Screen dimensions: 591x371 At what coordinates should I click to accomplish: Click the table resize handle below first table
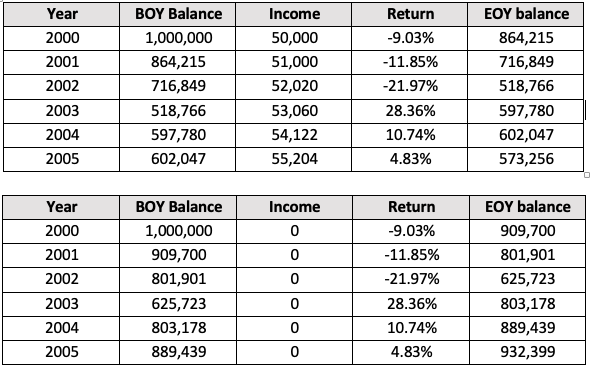point(586,175)
